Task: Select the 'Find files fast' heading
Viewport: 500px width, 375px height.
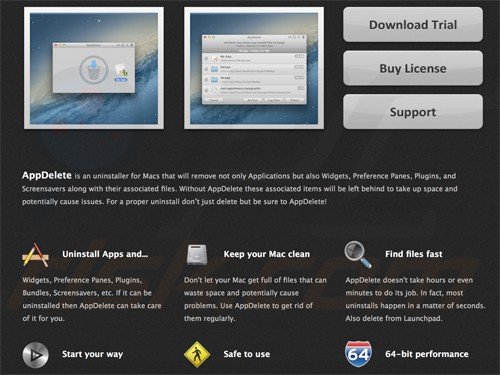Action: point(414,254)
